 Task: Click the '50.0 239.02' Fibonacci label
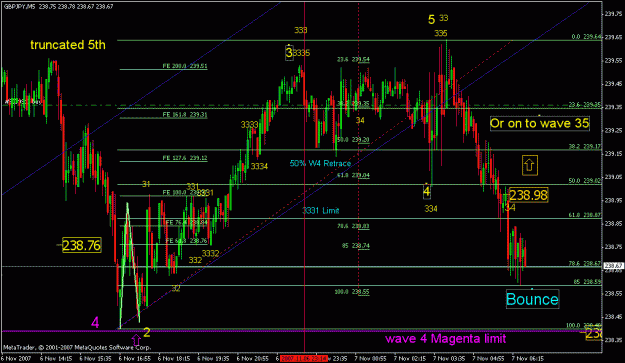585,181
